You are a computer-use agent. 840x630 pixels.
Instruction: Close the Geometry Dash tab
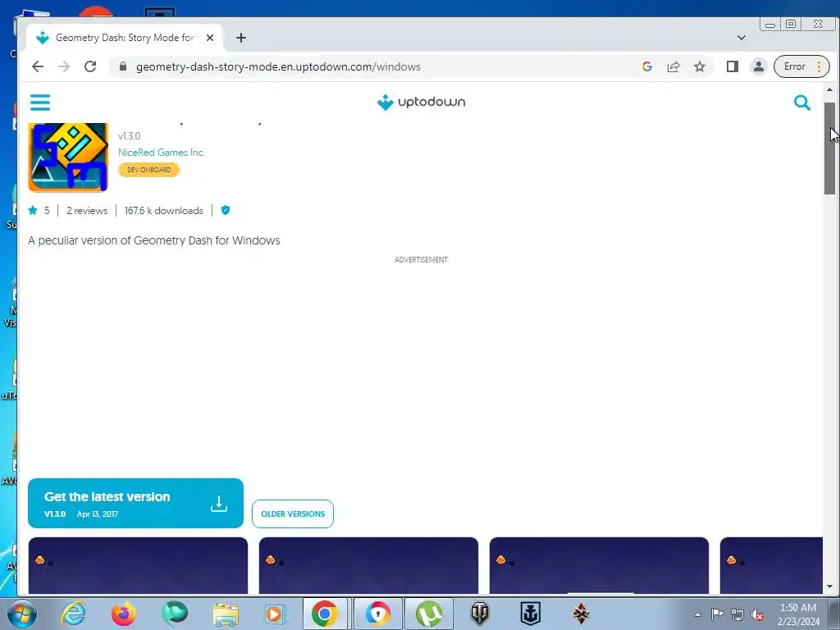tap(210, 38)
